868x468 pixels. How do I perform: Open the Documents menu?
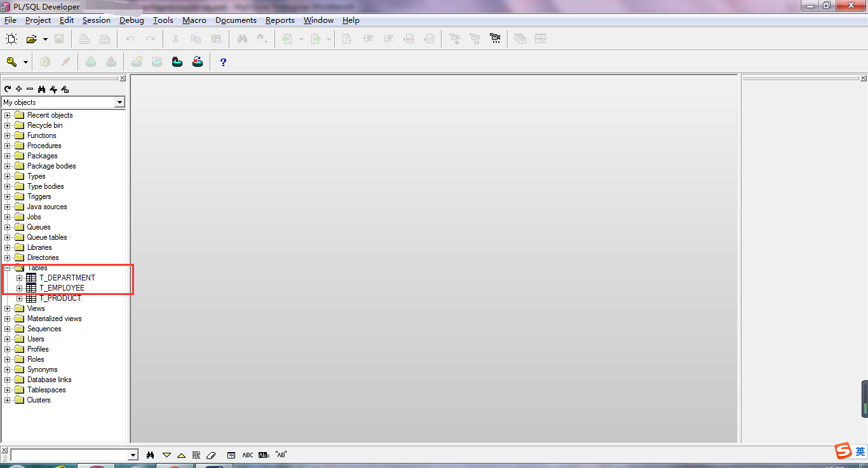coord(236,20)
